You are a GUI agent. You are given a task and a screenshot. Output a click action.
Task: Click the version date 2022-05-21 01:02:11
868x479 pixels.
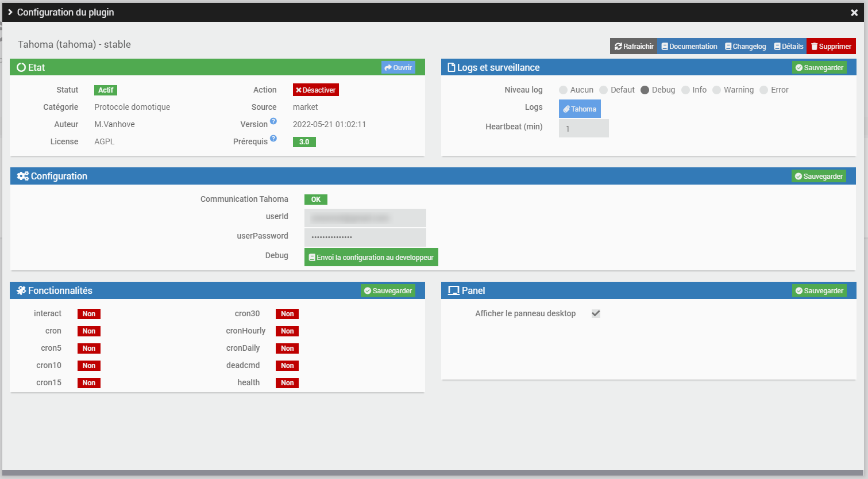coord(329,124)
